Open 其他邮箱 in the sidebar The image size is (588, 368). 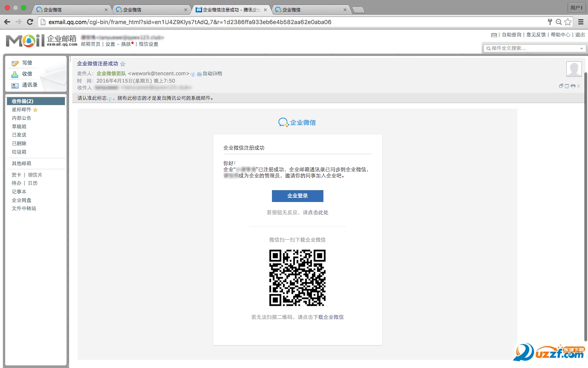click(22, 164)
